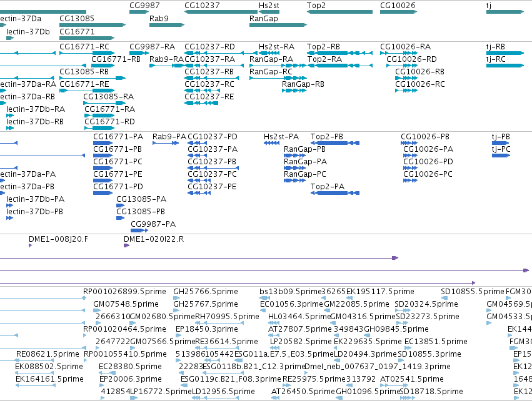Select protein Rab9-PA
This screenshot has width=532, height=401.
click(169, 137)
